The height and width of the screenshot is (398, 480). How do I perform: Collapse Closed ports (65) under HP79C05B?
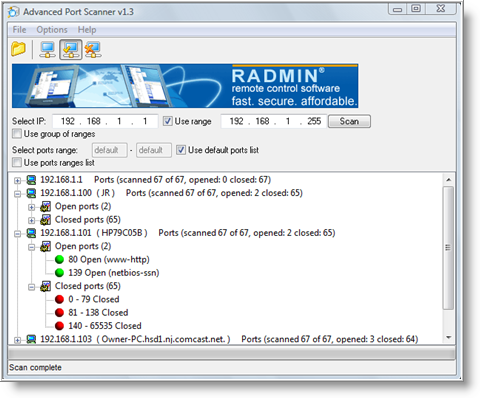click(31, 287)
